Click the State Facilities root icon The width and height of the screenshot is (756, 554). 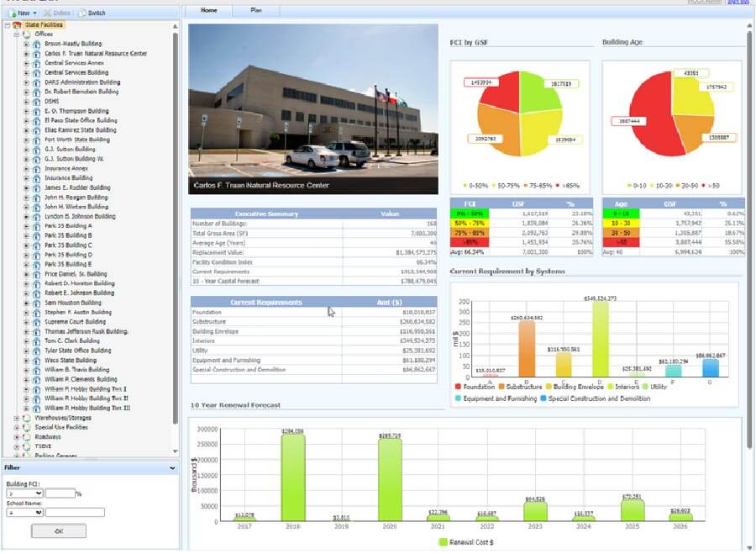[18, 24]
